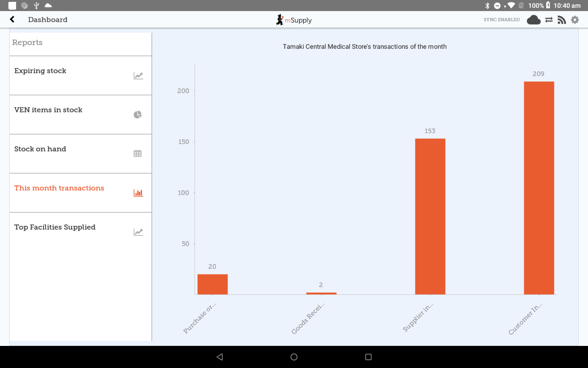Image resolution: width=588 pixels, height=368 pixels.
Task: Click the Expiring stock line chart icon
Action: click(138, 76)
